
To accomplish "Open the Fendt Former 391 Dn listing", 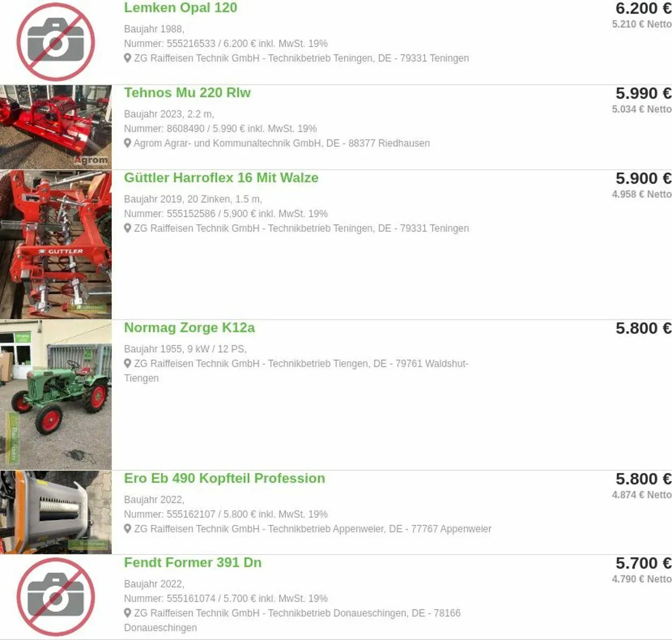I will [x=192, y=563].
